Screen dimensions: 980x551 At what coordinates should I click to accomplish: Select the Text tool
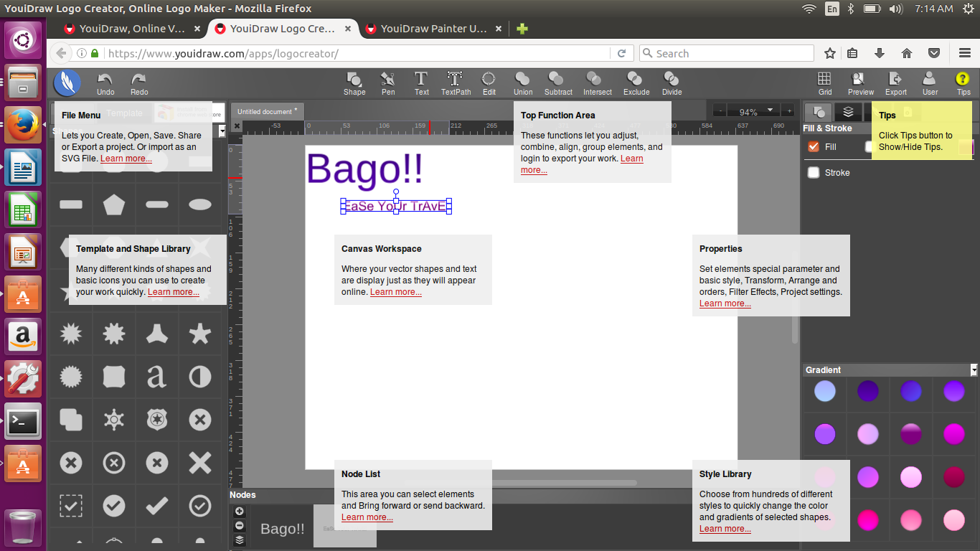(422, 83)
